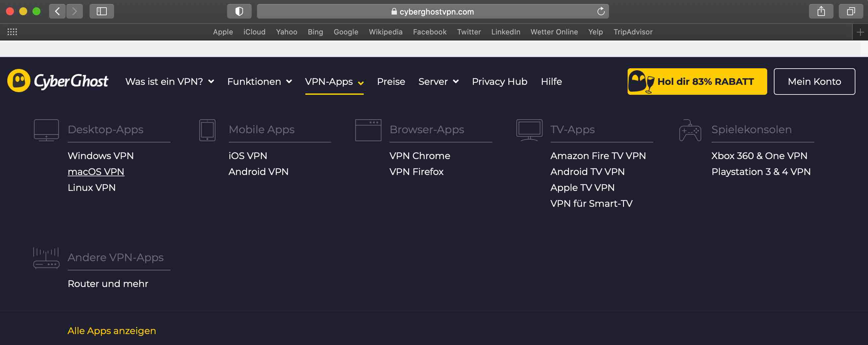Click the Safari back arrow button

tap(57, 12)
